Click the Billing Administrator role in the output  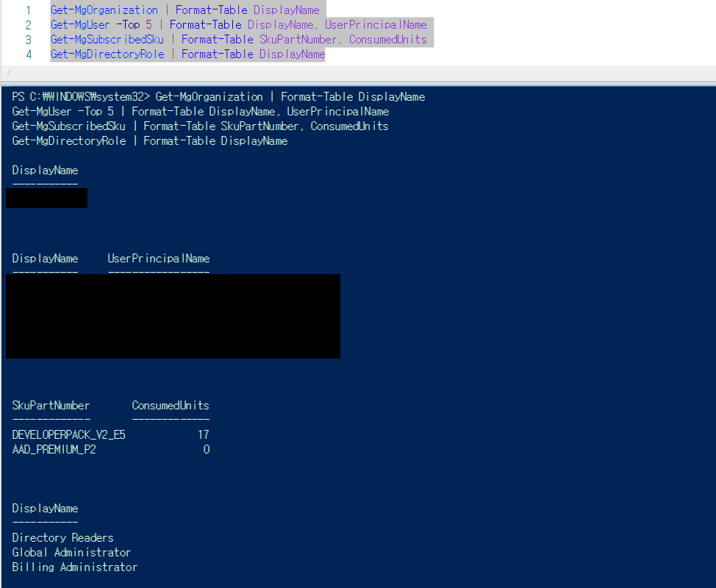pos(74,567)
